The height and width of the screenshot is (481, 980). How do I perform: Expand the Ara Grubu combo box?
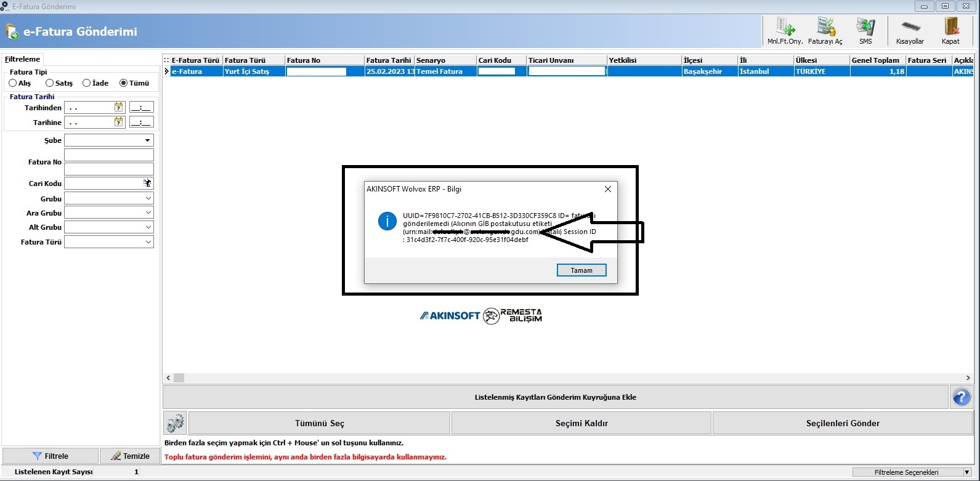coord(148,212)
